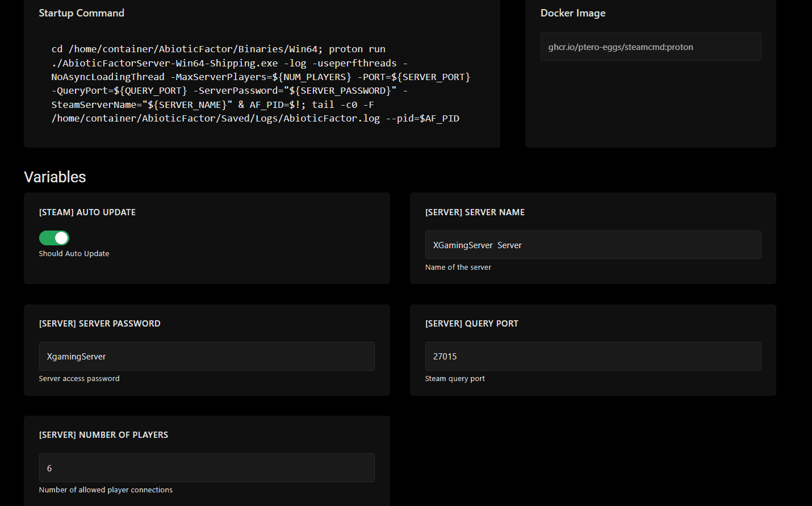Viewport: 812px width, 506px height.
Task: Click the Docker Image field
Action: tap(650, 47)
